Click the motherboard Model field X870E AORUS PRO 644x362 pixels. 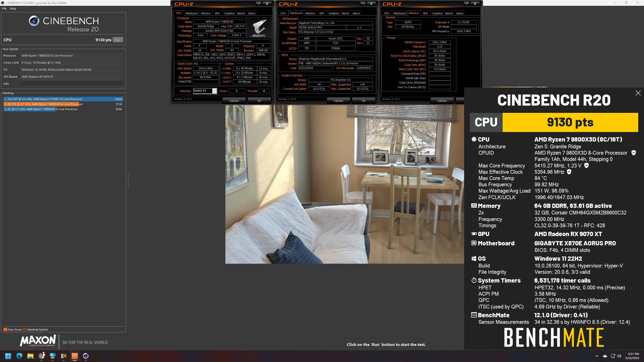[322, 27]
